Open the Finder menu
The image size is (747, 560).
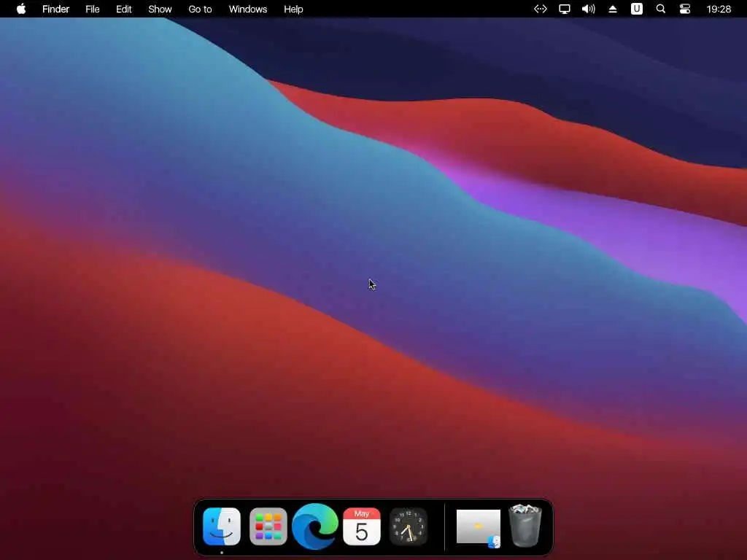(55, 9)
